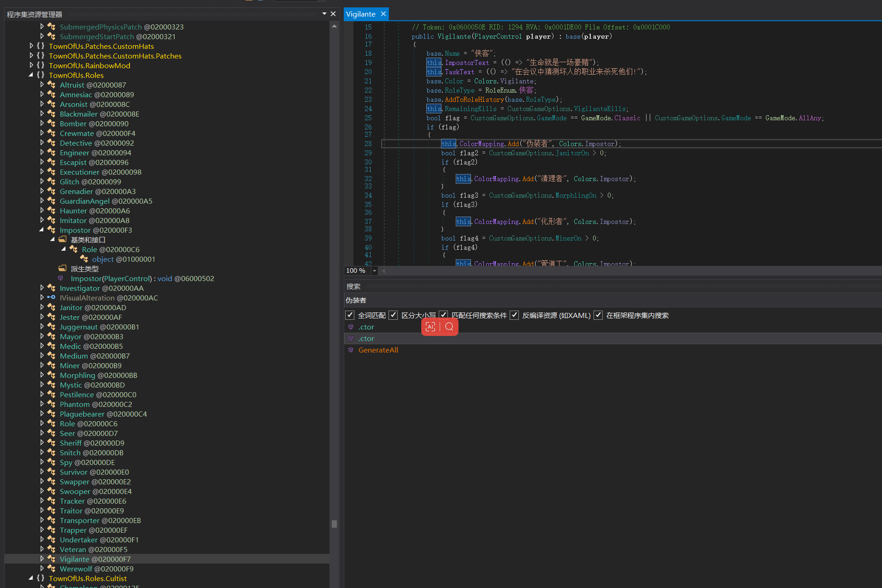Click the method icon of GenerateAll result
882x588 pixels.
pos(351,350)
